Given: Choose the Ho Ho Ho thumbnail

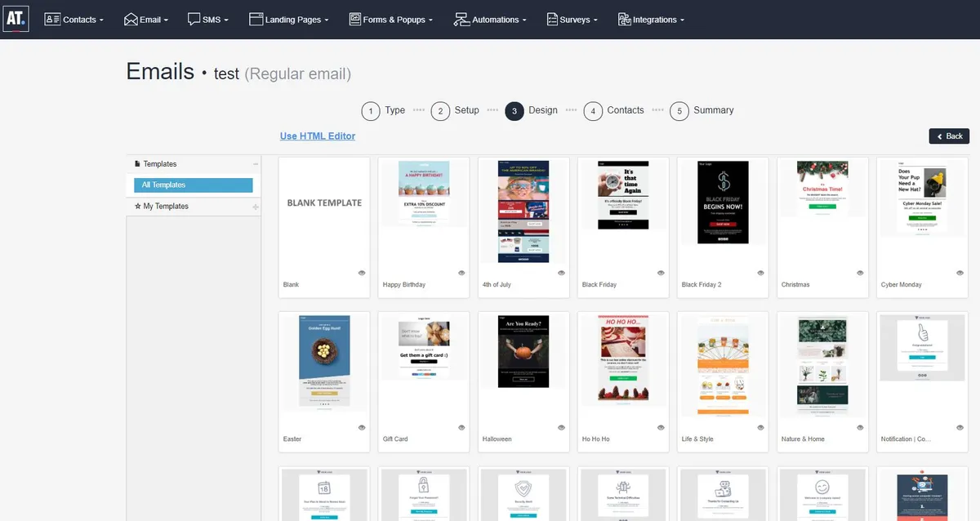Looking at the screenshot, I should [x=623, y=357].
